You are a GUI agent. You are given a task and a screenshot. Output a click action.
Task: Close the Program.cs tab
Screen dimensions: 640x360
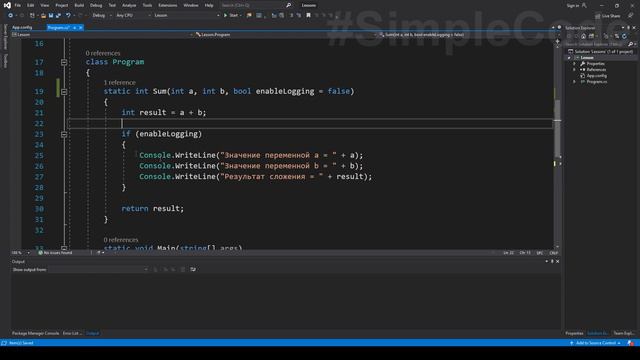[x=80, y=27]
